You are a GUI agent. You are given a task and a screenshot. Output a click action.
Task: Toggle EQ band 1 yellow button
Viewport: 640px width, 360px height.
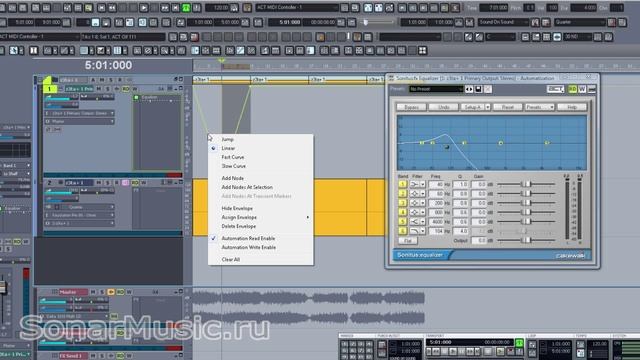pyautogui.click(x=402, y=184)
